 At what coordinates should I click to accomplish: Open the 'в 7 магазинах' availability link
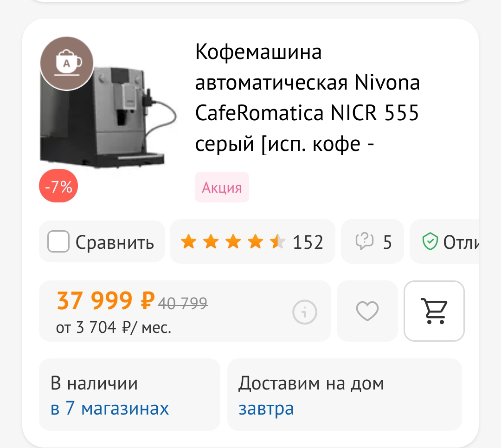point(109,408)
